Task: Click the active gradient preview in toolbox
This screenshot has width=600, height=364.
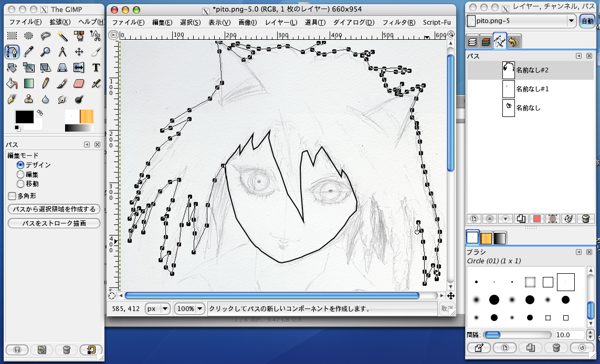Action: click(x=79, y=128)
